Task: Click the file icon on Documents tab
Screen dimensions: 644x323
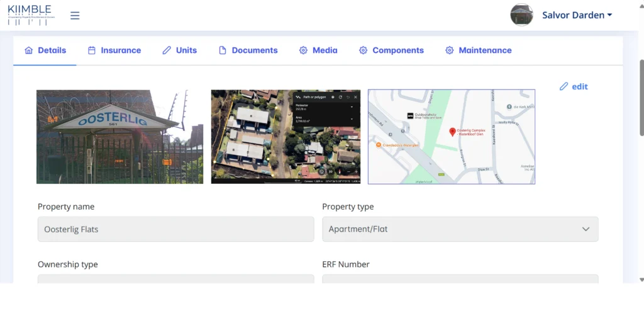Action: (x=223, y=50)
